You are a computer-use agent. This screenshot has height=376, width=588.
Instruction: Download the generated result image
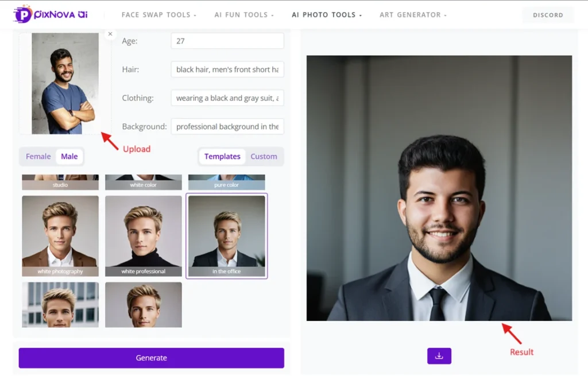click(x=439, y=356)
